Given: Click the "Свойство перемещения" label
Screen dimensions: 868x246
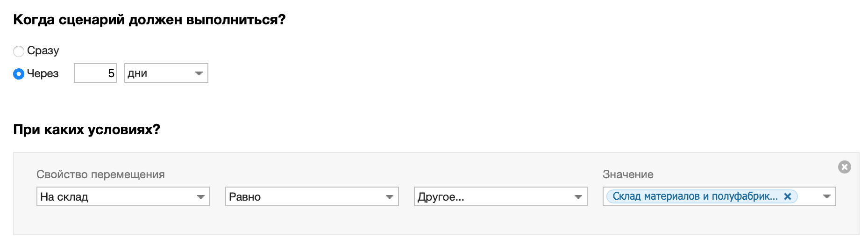Looking at the screenshot, I should [x=100, y=174].
